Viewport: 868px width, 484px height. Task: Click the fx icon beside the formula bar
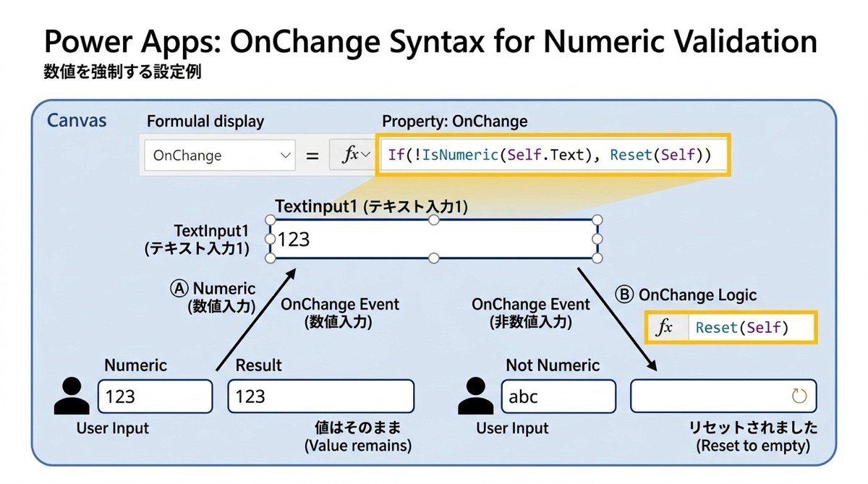click(x=348, y=155)
